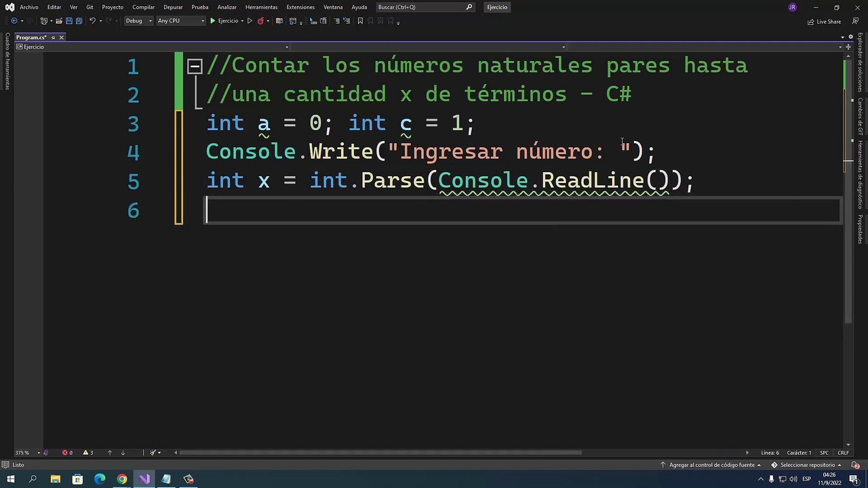Open notifications bell in the status bar

tap(855, 465)
